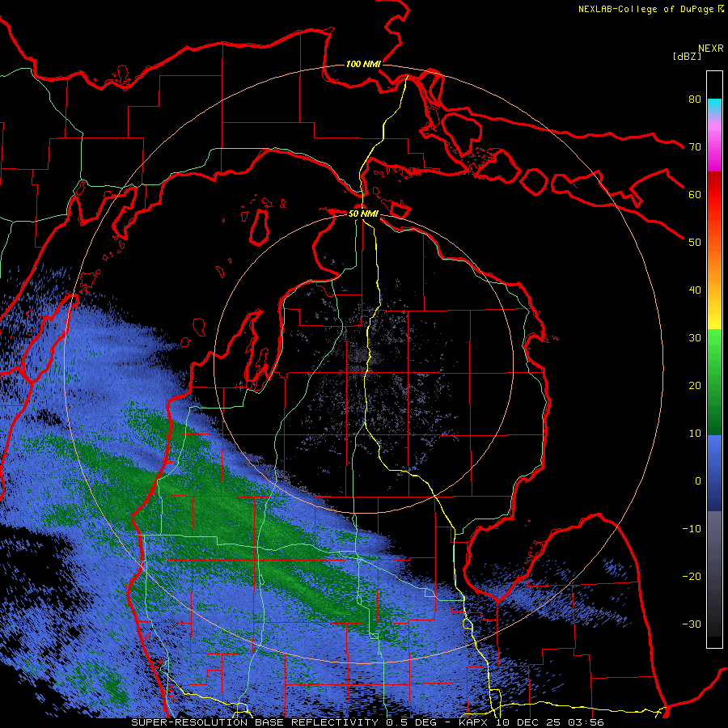Click the 30 value on the dBZ scale
728x728 pixels.
695,337
